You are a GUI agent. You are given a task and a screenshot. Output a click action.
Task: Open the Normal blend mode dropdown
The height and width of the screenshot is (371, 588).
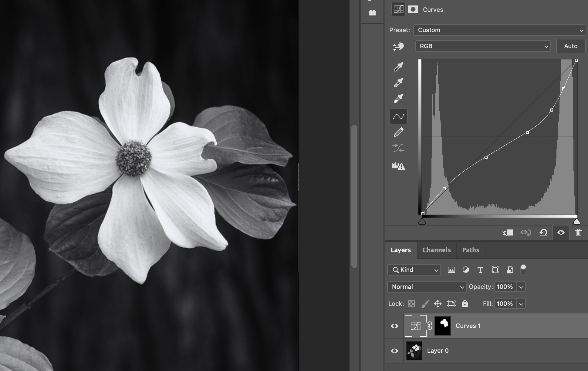tap(427, 287)
